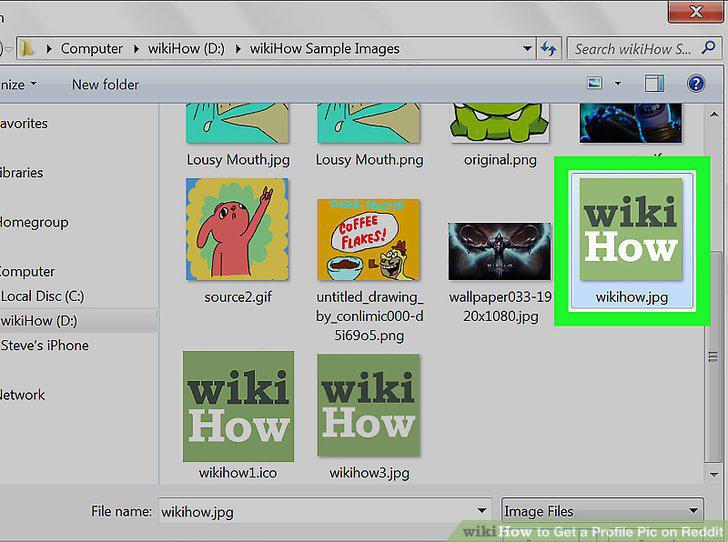
Task: Click the wikihow1.ico file name label
Action: tap(238, 473)
